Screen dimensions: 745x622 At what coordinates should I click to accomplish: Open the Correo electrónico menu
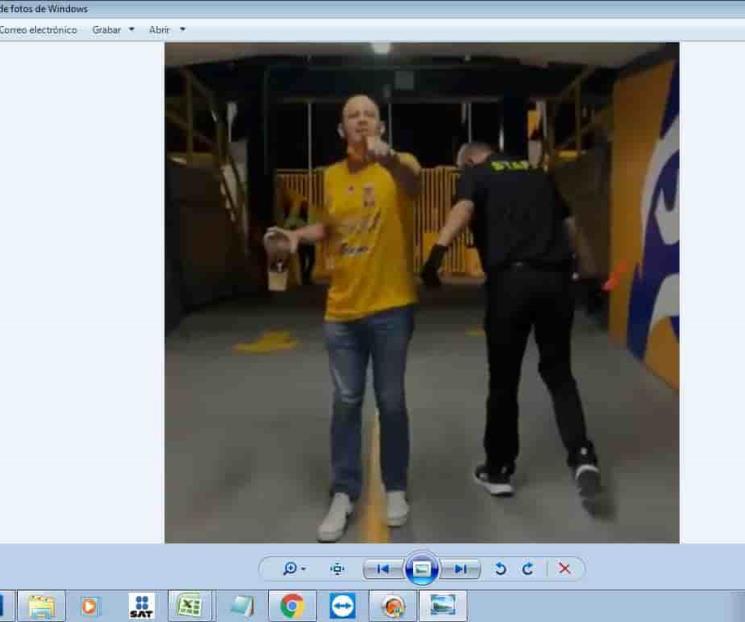(x=38, y=29)
